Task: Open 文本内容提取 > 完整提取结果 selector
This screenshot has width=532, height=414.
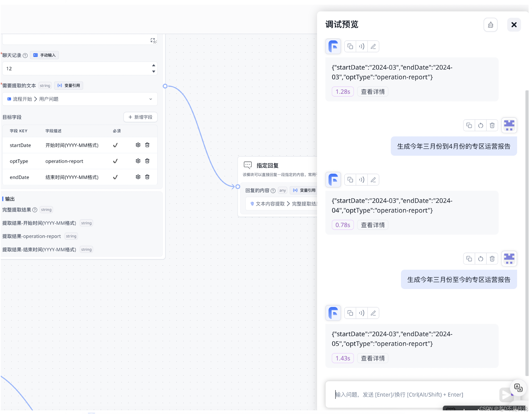Action: (281, 204)
